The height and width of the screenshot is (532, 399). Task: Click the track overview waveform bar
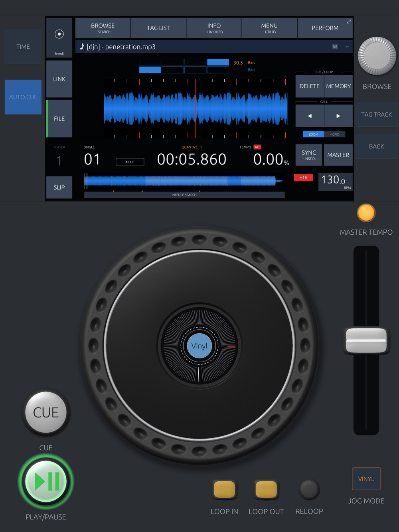click(184, 181)
